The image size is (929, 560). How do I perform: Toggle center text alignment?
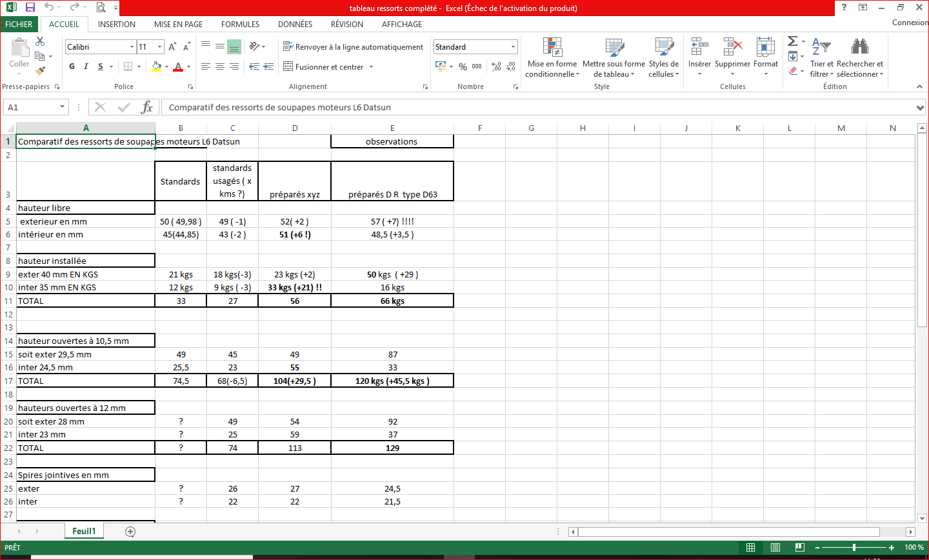click(x=220, y=66)
